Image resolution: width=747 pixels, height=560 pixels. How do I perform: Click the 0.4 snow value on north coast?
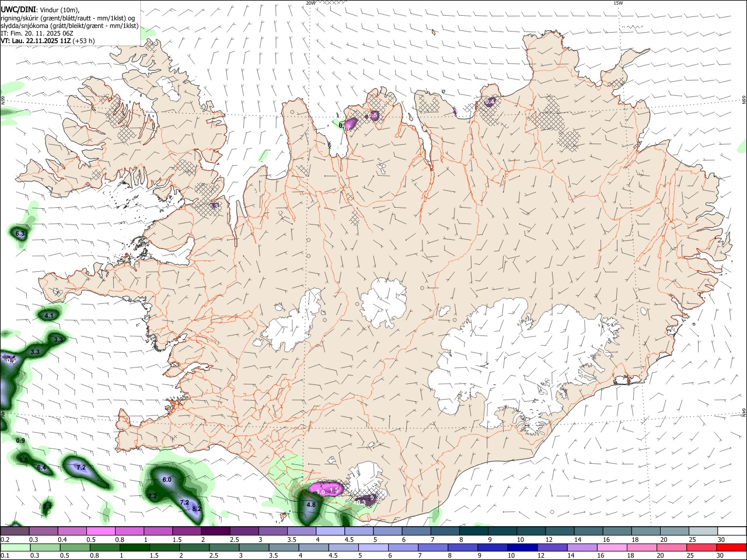coord(490,101)
